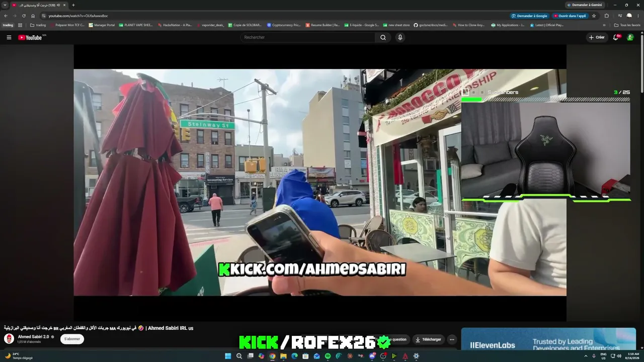This screenshot has height=362, width=644.
Task: Open the vaporider_deals bookmark
Action: [210, 25]
